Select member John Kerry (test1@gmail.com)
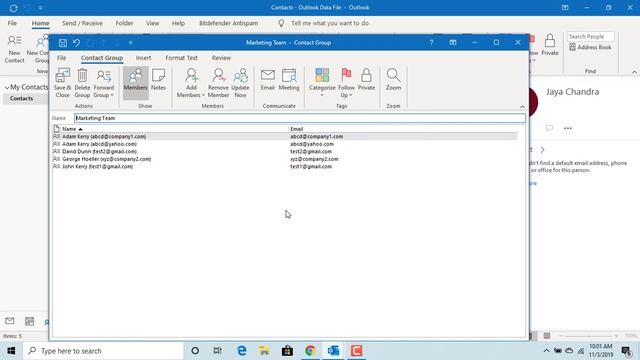The width and height of the screenshot is (640, 360). click(x=284, y=167)
